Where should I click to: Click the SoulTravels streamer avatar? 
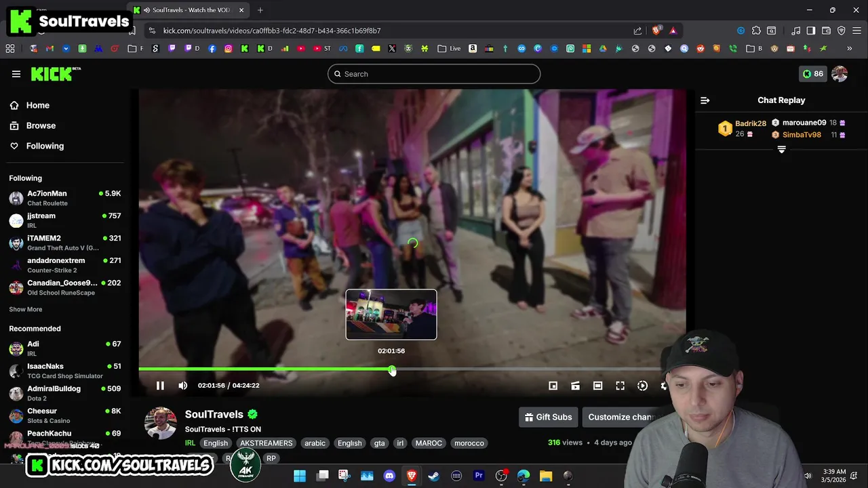pyautogui.click(x=161, y=424)
